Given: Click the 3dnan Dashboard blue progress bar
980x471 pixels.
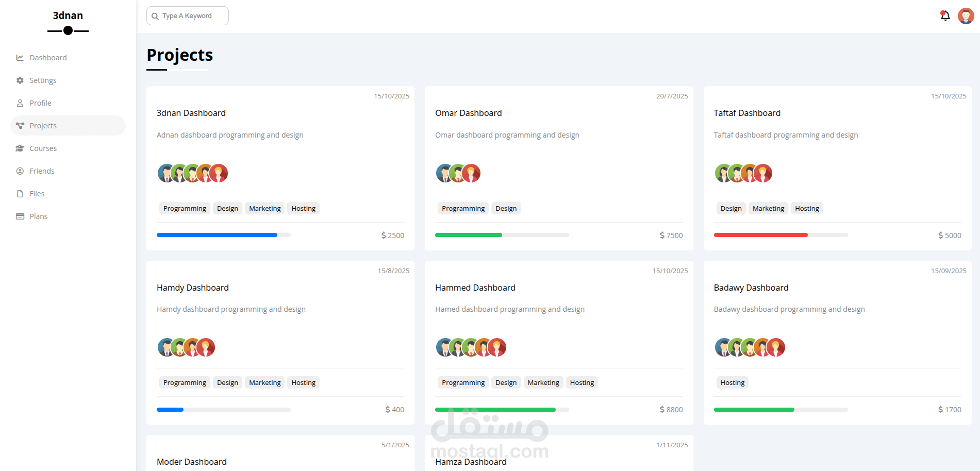Looking at the screenshot, I should point(217,235).
